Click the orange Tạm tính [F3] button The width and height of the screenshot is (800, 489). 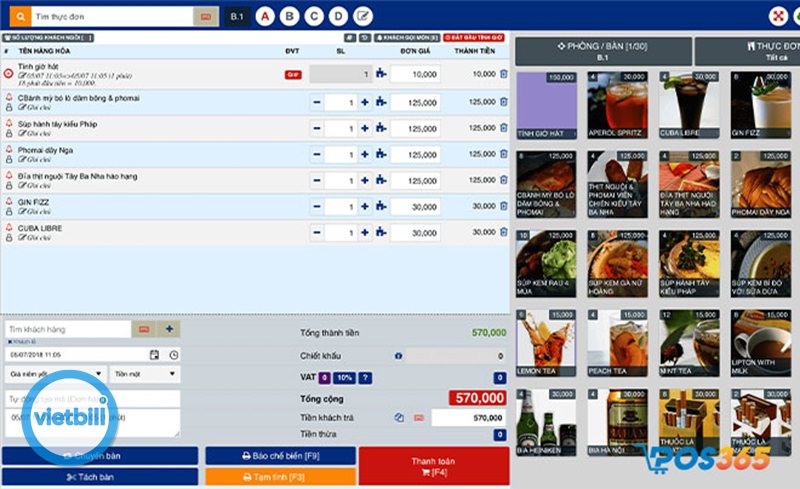click(x=280, y=478)
